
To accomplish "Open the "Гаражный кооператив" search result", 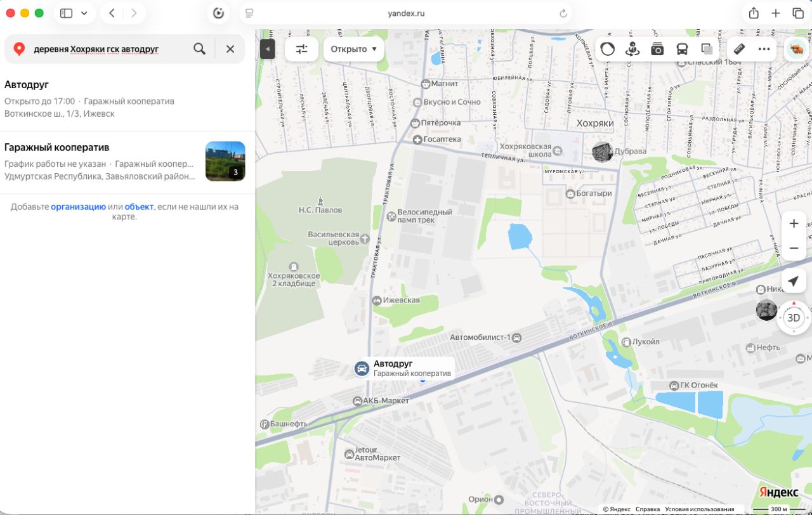I will [128, 162].
